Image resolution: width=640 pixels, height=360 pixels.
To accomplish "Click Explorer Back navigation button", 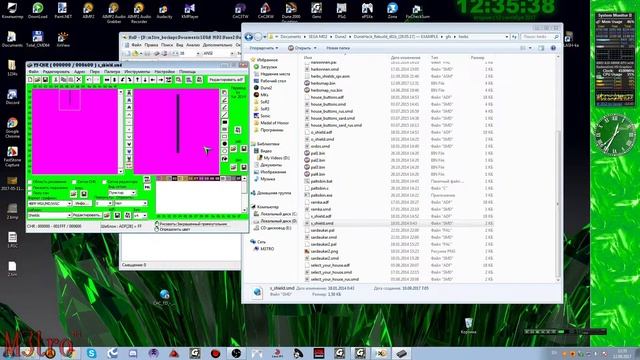I will [x=249, y=37].
